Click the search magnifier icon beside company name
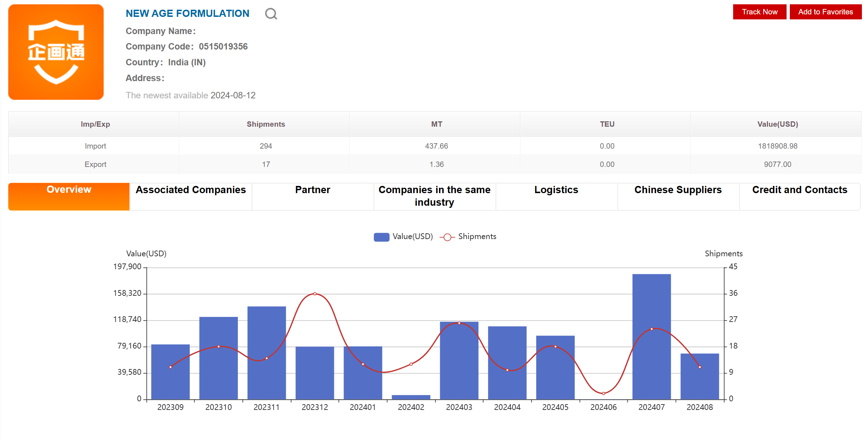 271,14
